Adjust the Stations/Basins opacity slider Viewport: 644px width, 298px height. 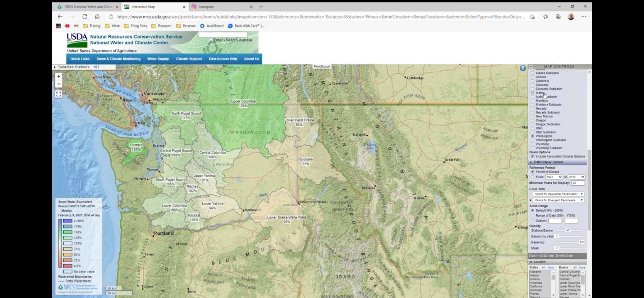pos(568,230)
